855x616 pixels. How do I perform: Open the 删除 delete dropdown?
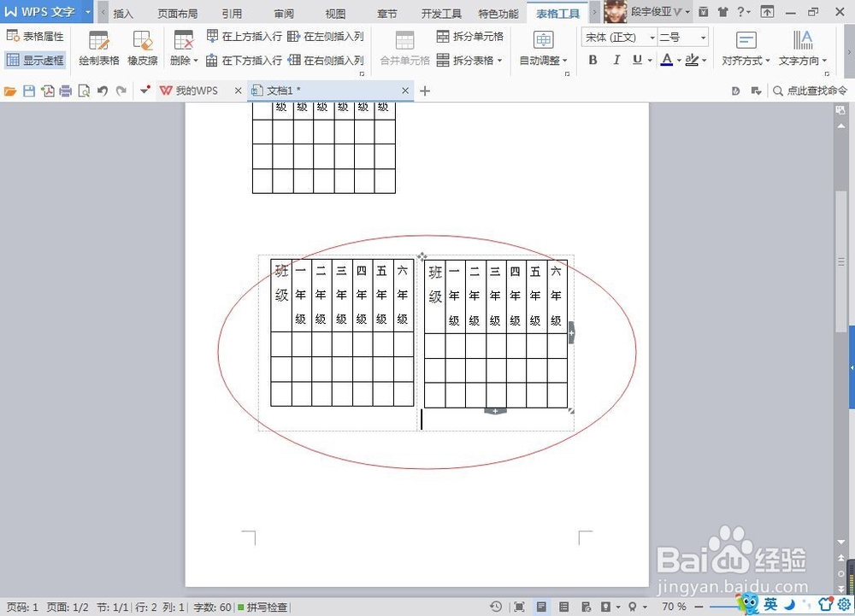[184, 49]
